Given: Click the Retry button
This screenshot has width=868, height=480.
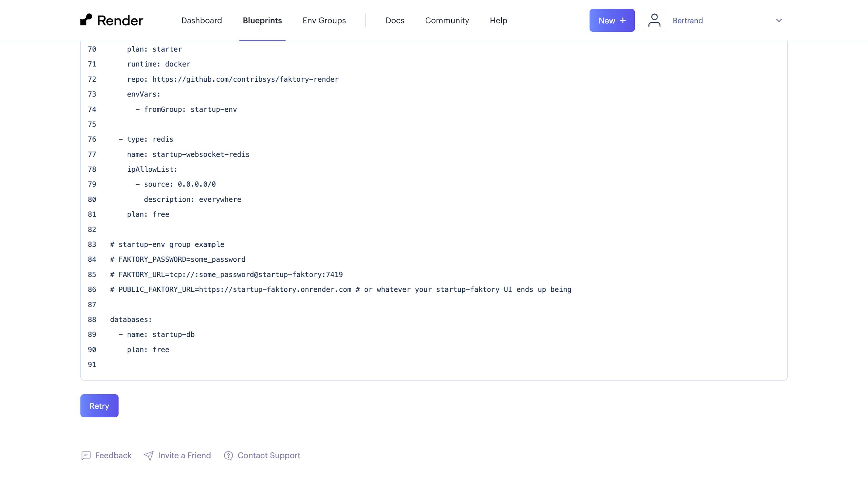Looking at the screenshot, I should click(99, 406).
